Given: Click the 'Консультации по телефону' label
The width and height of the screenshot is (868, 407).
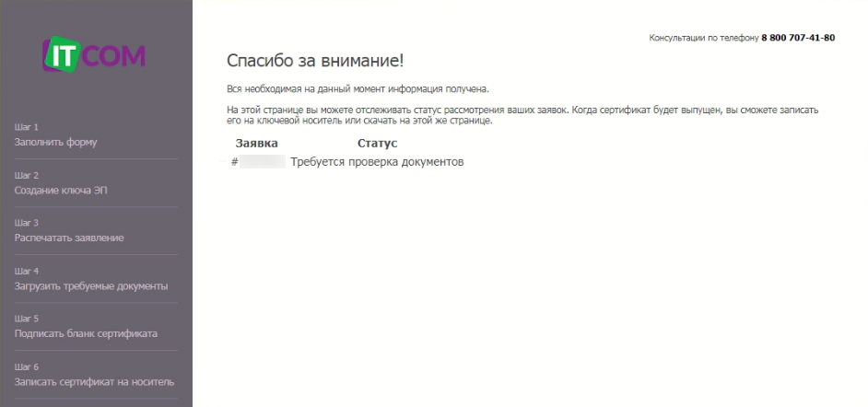Looking at the screenshot, I should pyautogui.click(x=704, y=38).
